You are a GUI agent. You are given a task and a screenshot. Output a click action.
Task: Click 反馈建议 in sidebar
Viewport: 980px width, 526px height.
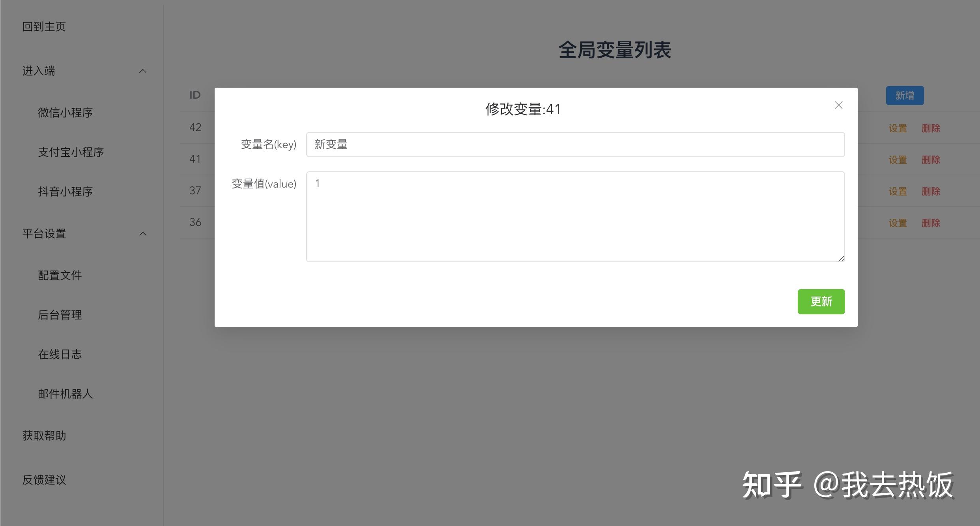[x=44, y=480]
